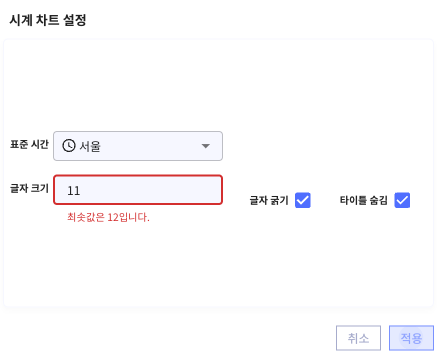The height and width of the screenshot is (362, 438).
Task: Click the red-outlined font size box
Action: (138, 190)
